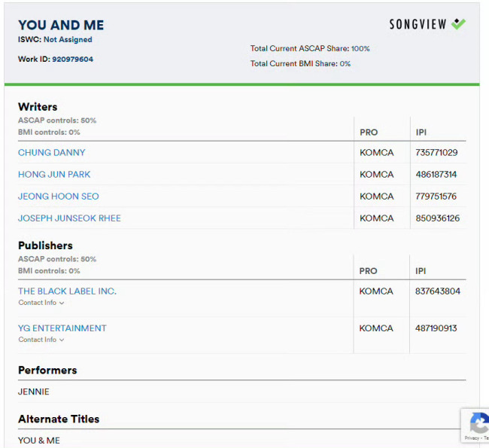
Task: Select writer Jeong Hoon Seo
Action: click(x=59, y=196)
